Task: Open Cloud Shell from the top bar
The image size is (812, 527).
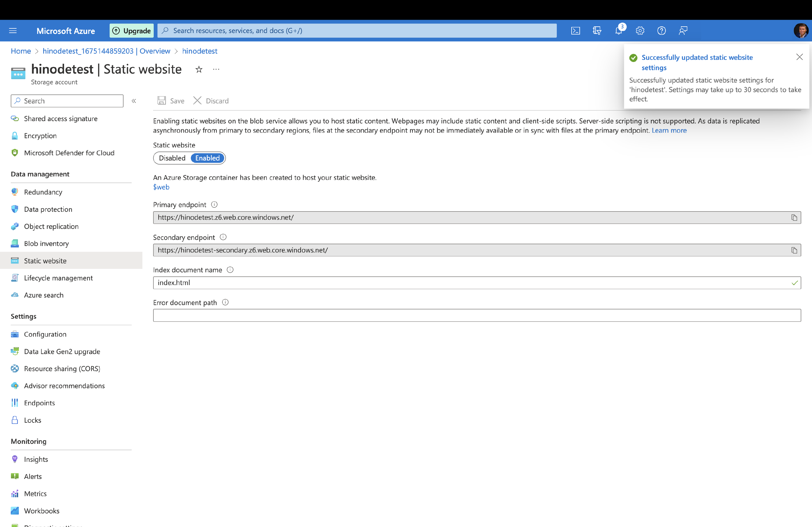Action: click(575, 31)
